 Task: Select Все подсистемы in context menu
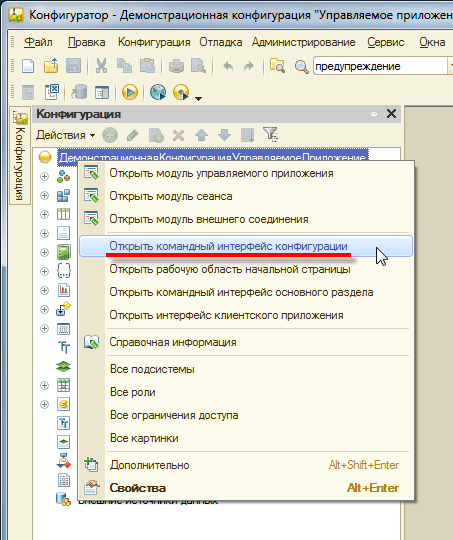[x=246, y=369]
